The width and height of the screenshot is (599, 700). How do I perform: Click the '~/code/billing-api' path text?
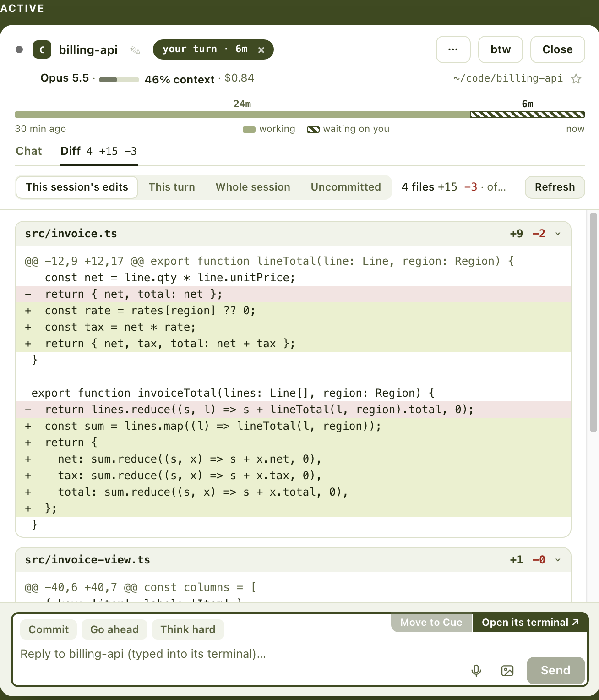tap(508, 78)
